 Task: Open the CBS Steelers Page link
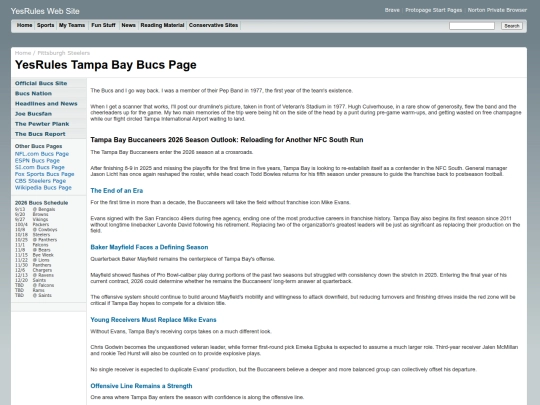point(40,181)
